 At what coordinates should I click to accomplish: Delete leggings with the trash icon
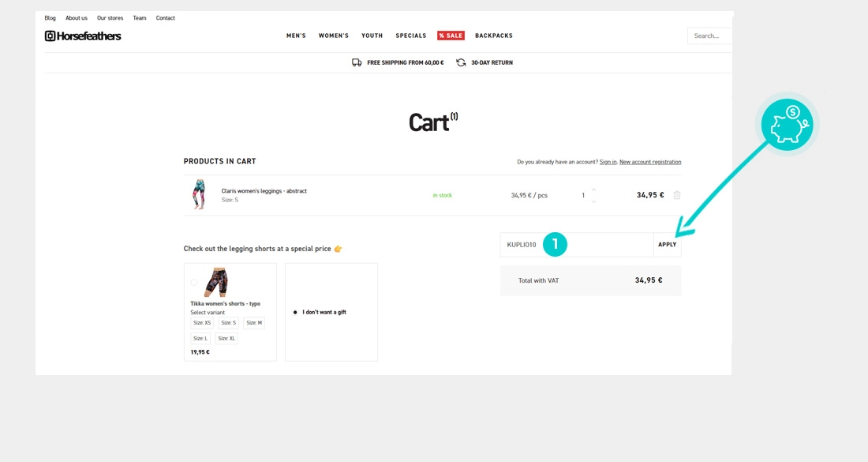677,195
